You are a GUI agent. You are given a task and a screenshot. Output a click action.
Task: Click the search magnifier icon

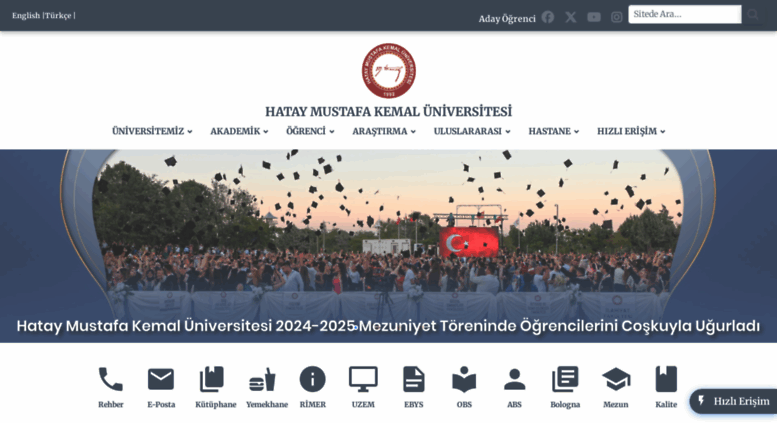pos(753,15)
